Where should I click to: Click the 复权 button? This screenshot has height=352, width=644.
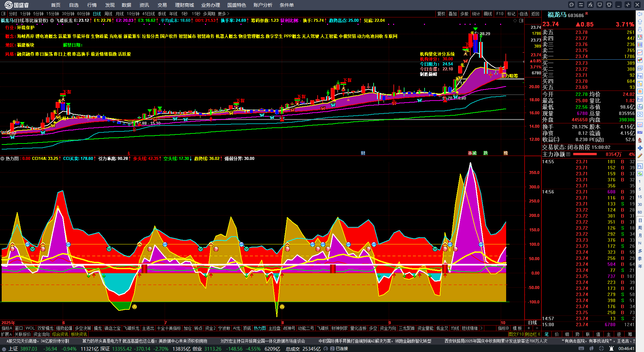point(441,14)
